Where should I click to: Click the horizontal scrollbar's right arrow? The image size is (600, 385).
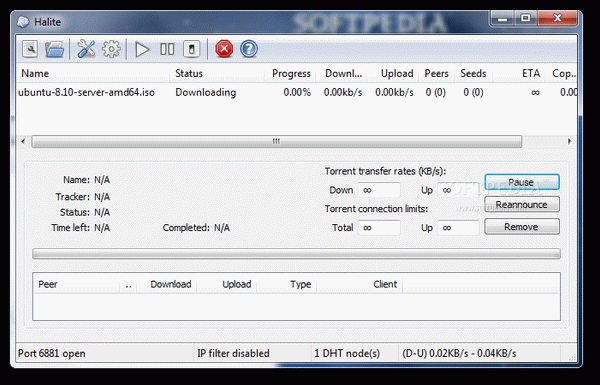[569, 141]
